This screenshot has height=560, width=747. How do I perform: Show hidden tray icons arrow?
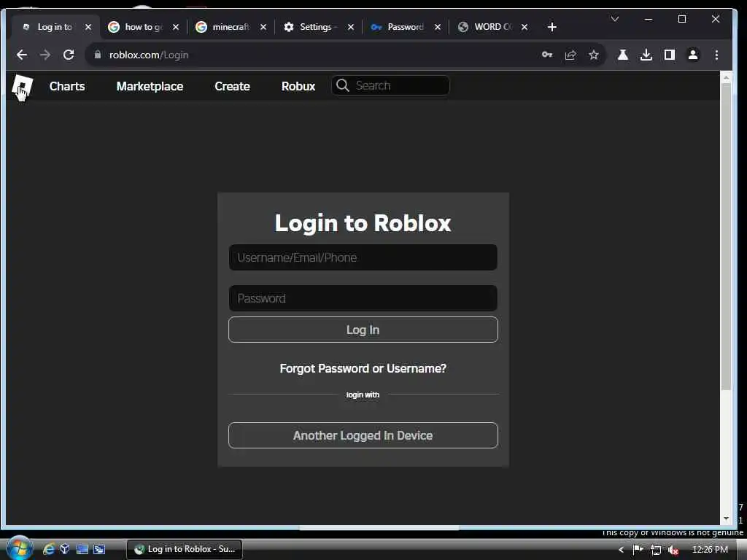(622, 550)
